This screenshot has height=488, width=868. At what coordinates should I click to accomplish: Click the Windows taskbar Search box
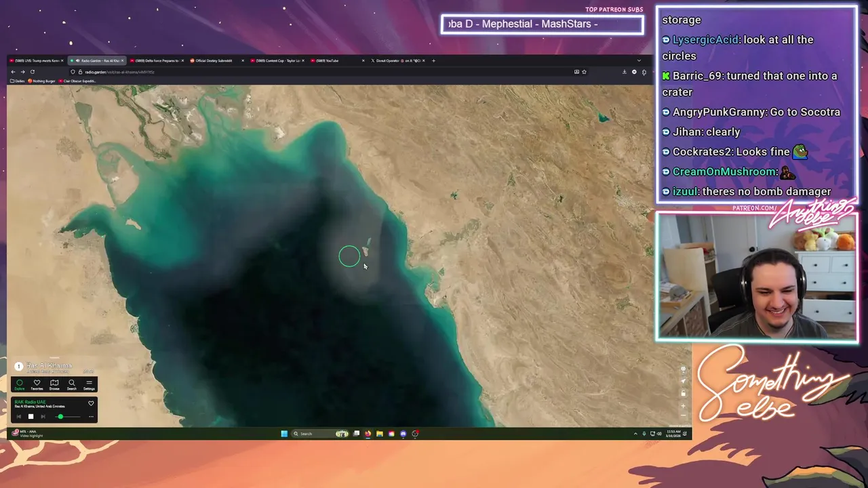pos(320,434)
